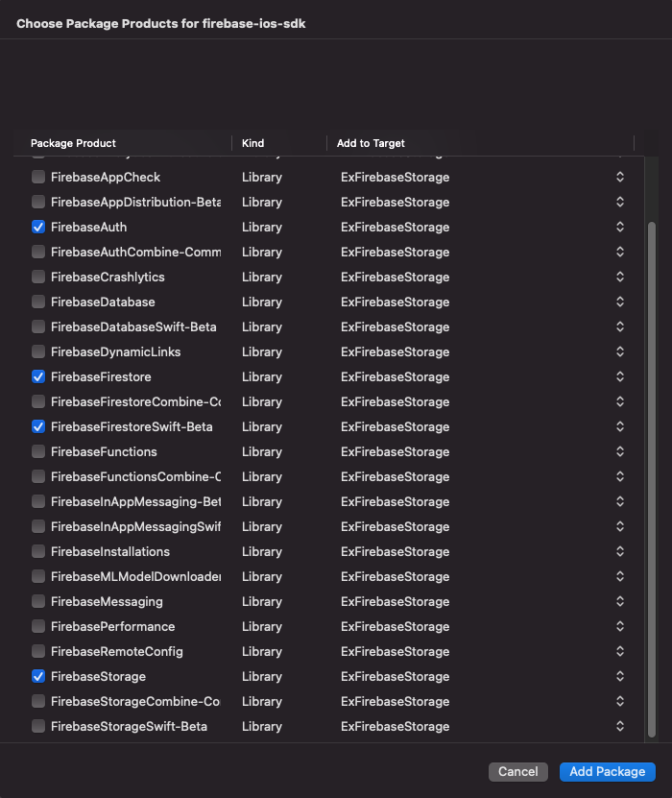
Task: Uncheck the FirebaseStorage checkbox
Action: tap(38, 675)
